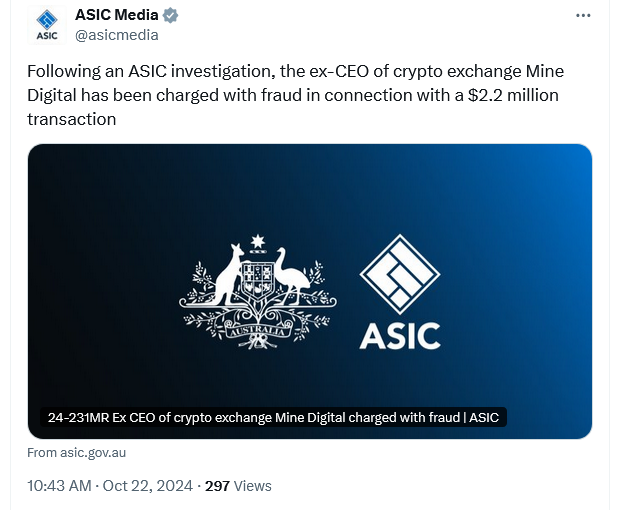621x510 pixels.
Task: Follow the "From asic.gov.au" source link
Action: (x=77, y=452)
